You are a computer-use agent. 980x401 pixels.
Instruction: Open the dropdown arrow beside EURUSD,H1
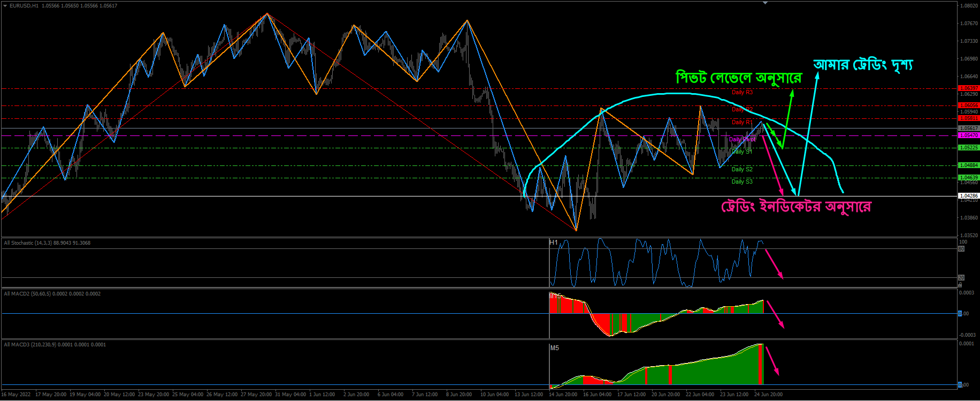click(5, 6)
